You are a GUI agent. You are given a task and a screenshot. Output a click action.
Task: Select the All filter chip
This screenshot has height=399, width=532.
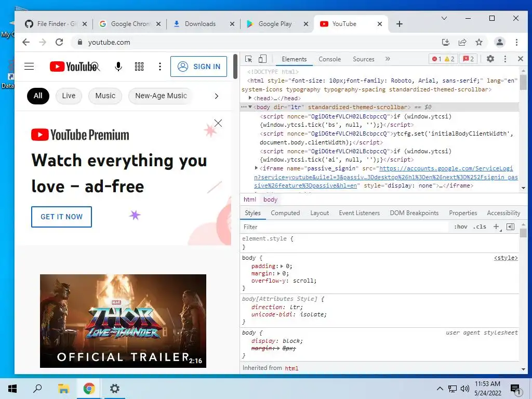38,96
